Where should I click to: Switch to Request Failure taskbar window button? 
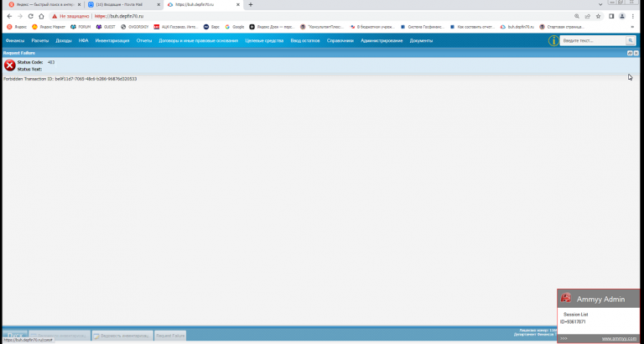(170, 336)
